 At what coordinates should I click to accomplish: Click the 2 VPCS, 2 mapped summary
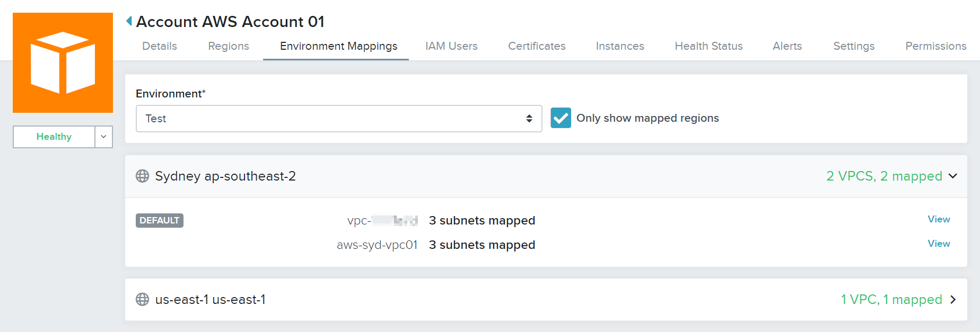884,176
